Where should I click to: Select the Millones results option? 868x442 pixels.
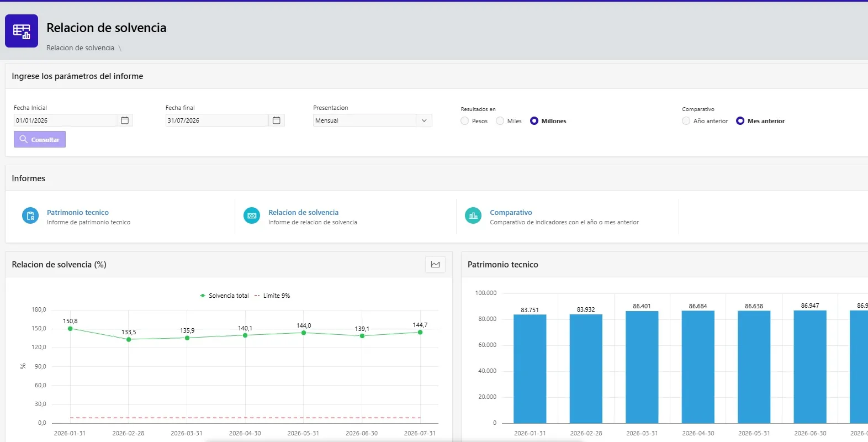[x=534, y=121]
